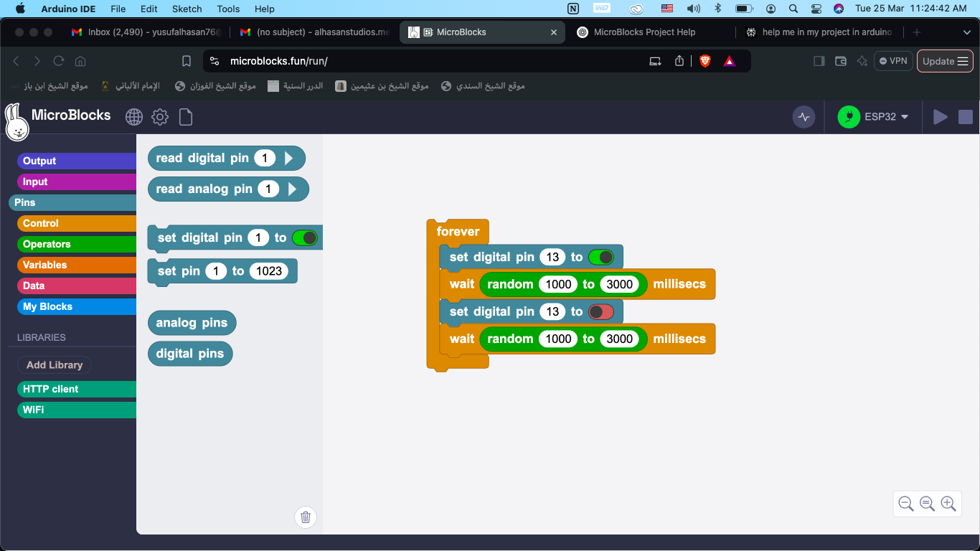The height and width of the screenshot is (551, 980).
Task: Edit the 1023 value in set pin block
Action: coord(269,271)
